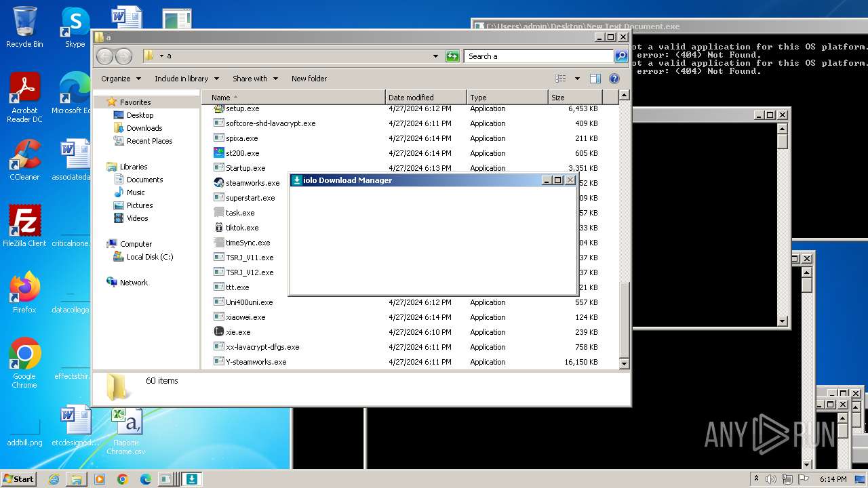This screenshot has height=488, width=868.
Task: Open the Share with dropdown
Action: pos(255,79)
